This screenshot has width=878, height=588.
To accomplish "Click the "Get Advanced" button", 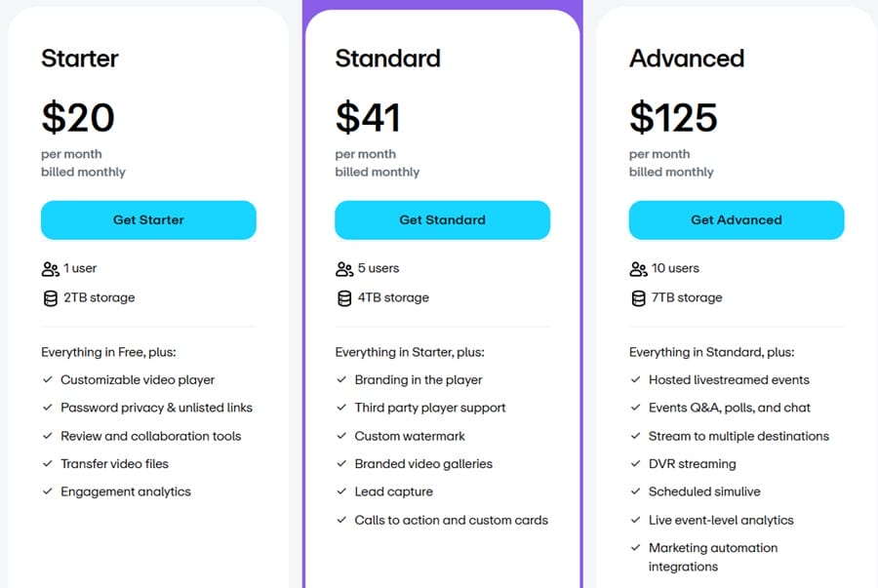I will pos(736,220).
